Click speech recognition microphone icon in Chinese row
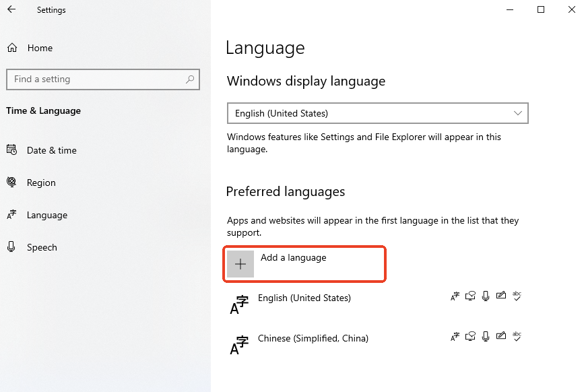This screenshot has width=584, height=392. [x=486, y=337]
